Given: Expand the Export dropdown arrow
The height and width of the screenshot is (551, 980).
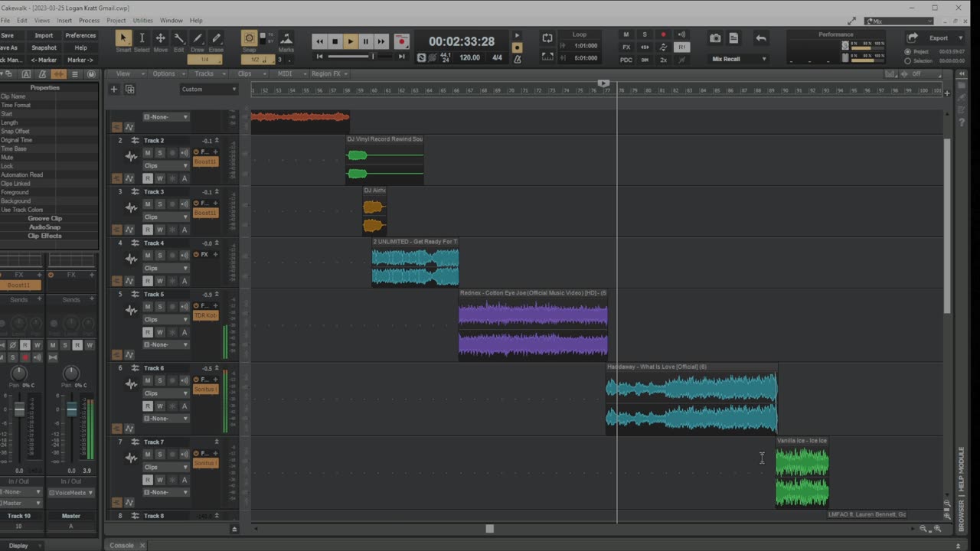Looking at the screenshot, I should tap(961, 37).
